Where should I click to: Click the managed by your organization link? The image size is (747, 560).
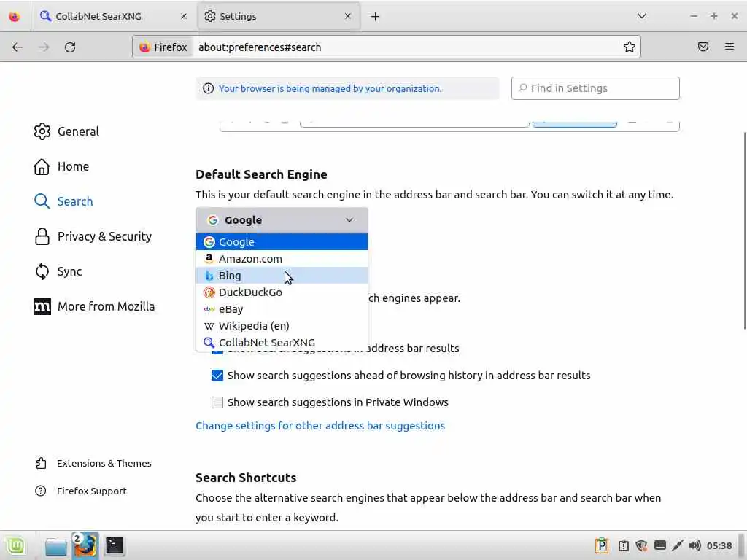pos(330,88)
